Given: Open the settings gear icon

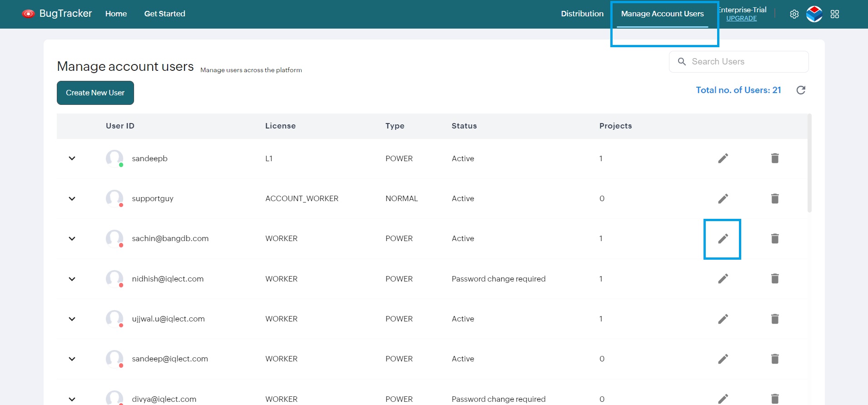Looking at the screenshot, I should click(794, 14).
